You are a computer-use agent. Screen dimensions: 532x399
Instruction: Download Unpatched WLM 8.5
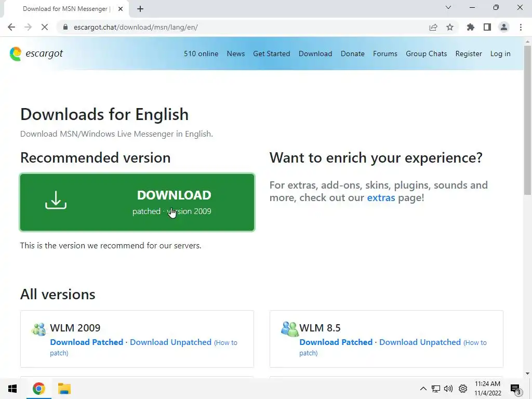(420, 342)
